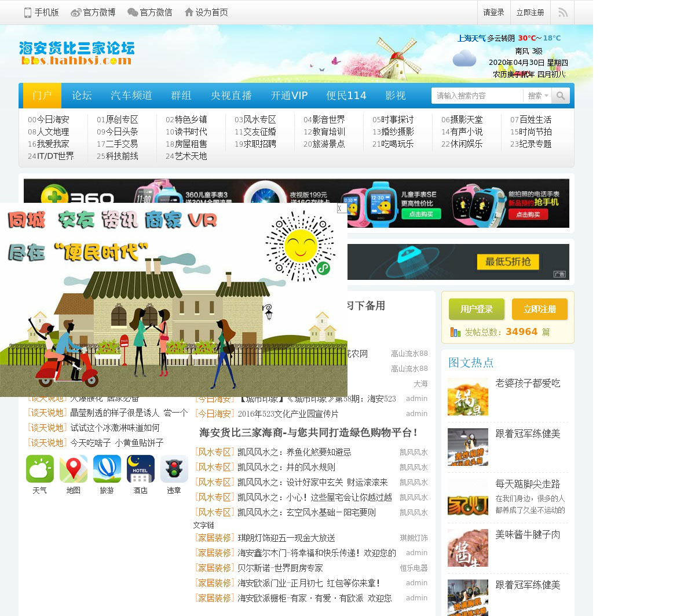
Task: Open the Map app icon
Action: coord(74,469)
